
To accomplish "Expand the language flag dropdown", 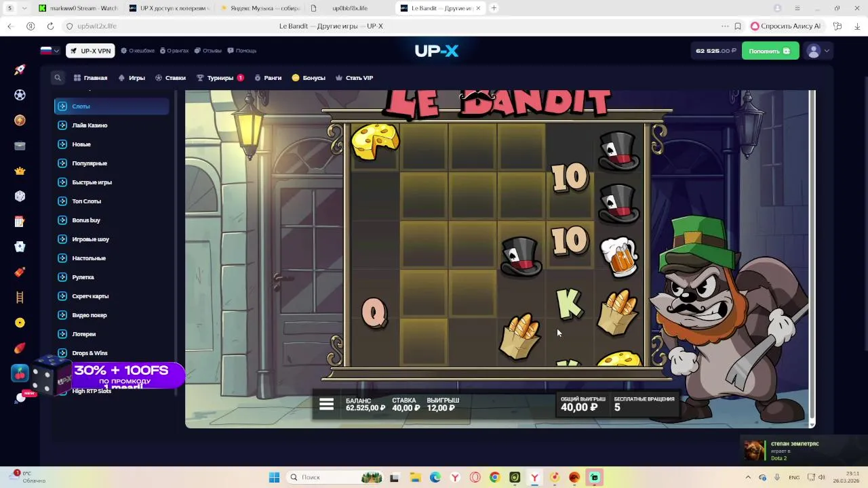I will [50, 51].
